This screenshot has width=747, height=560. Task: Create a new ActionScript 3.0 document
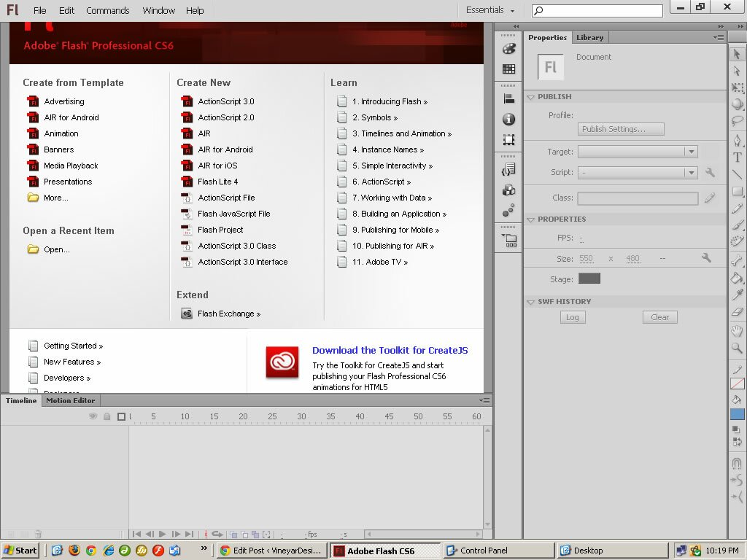[226, 101]
